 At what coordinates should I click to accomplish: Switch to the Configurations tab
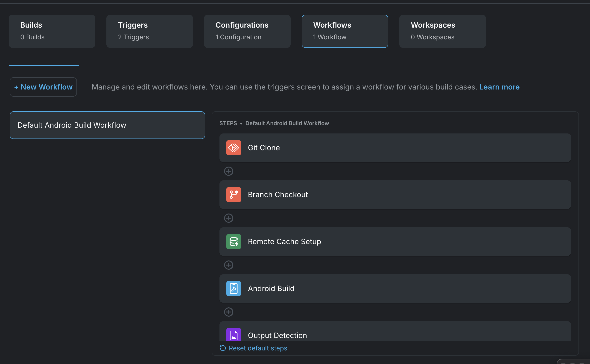247,31
